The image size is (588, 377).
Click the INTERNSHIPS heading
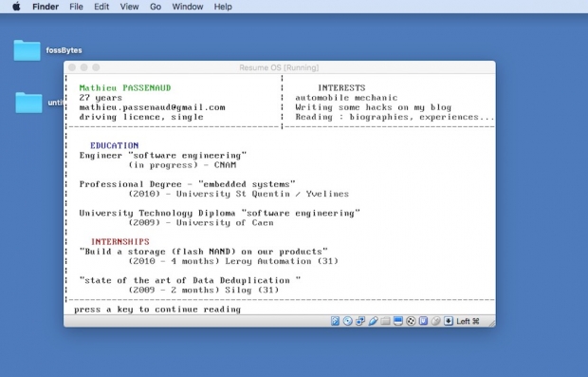pyautogui.click(x=120, y=242)
